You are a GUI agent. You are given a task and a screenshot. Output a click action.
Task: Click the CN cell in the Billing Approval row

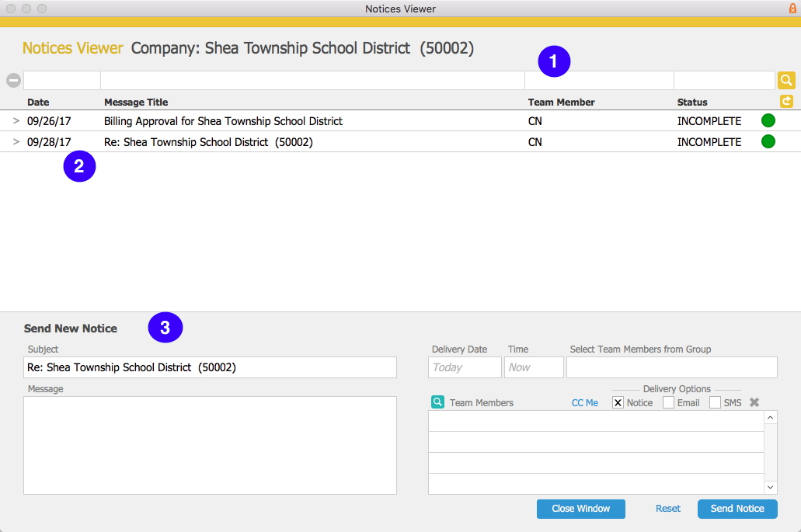point(535,121)
